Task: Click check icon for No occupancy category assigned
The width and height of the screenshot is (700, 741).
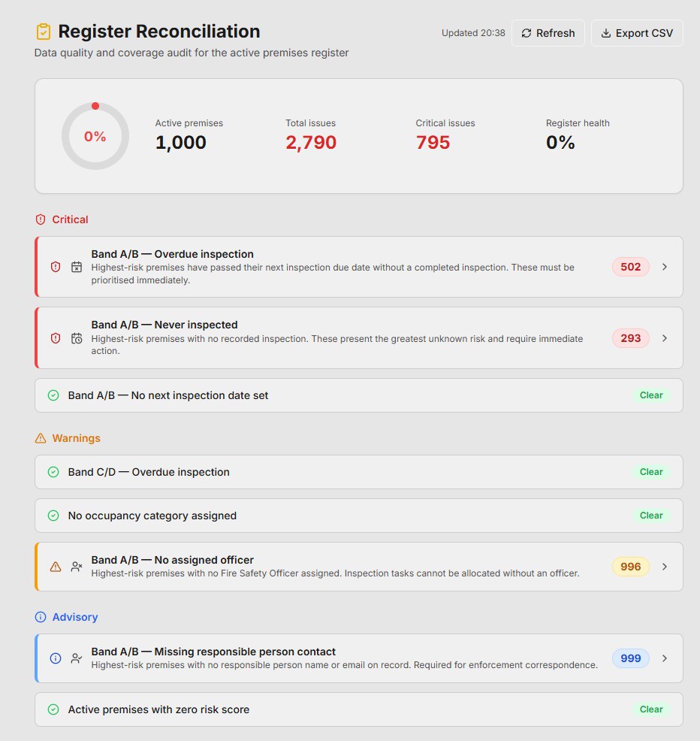Action: pos(53,516)
